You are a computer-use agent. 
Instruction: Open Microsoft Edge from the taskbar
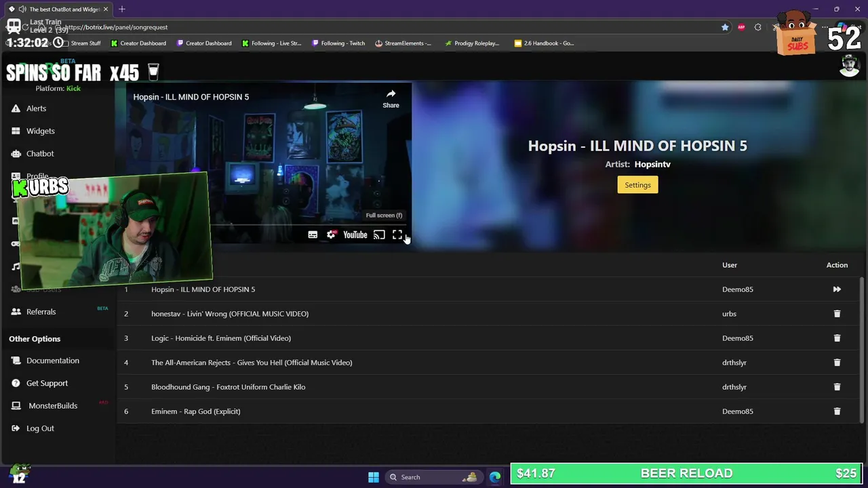tap(495, 477)
